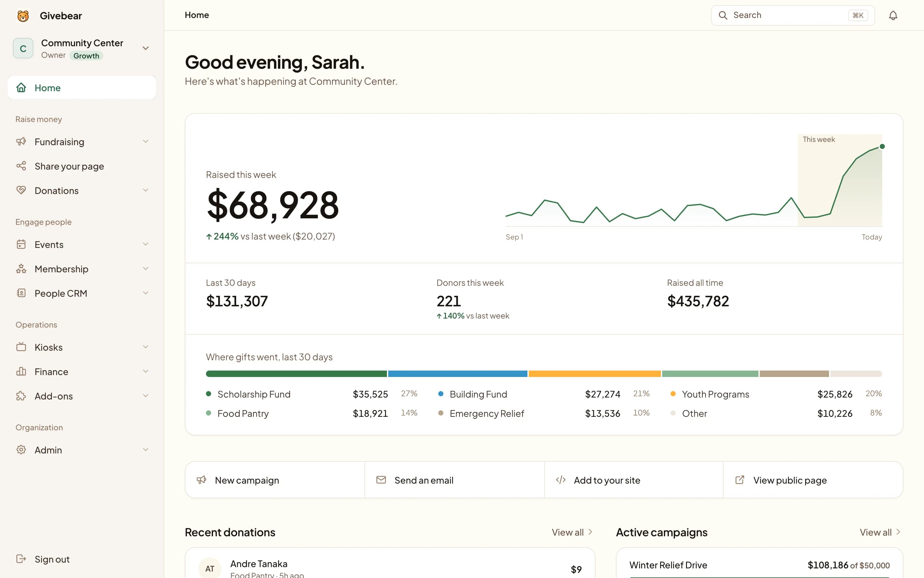Open notifications bell icon
This screenshot has width=924, height=578.
(893, 15)
